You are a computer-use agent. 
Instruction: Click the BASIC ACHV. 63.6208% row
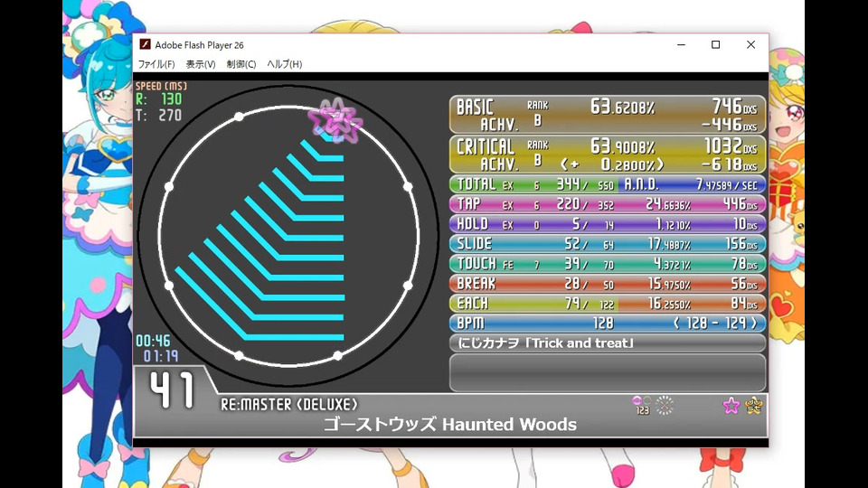click(x=608, y=115)
